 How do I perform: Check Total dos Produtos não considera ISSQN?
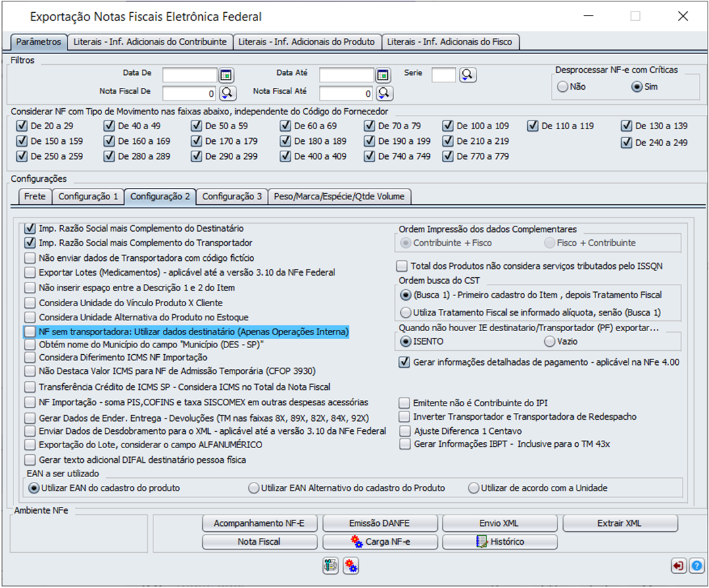(x=401, y=266)
